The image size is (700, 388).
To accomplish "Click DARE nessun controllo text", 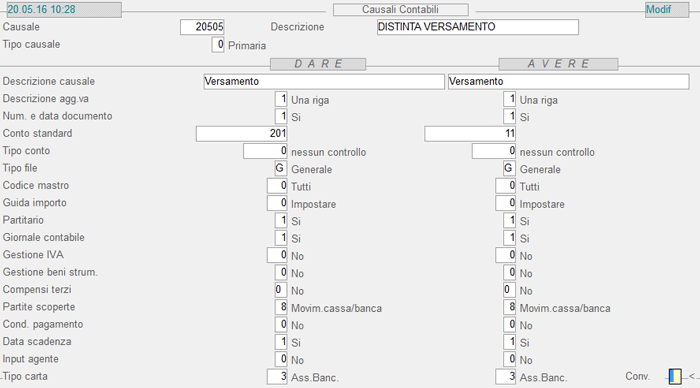I will point(329,152).
